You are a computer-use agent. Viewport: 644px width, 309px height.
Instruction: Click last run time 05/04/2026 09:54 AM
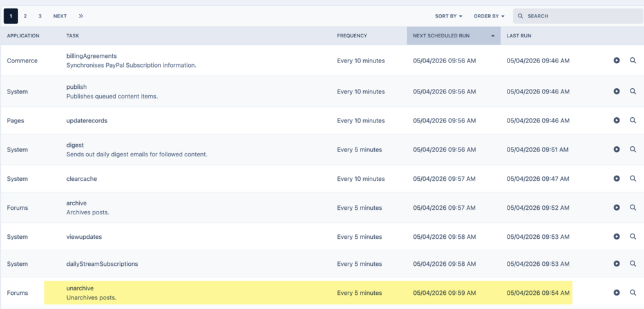pos(538,293)
